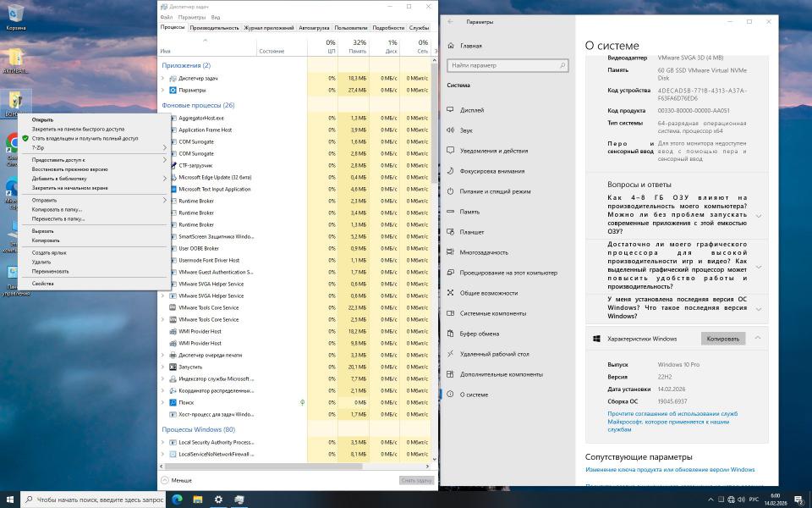Switch to the Производительность tab
Image resolution: width=812 pixels, height=508 pixels.
point(214,28)
